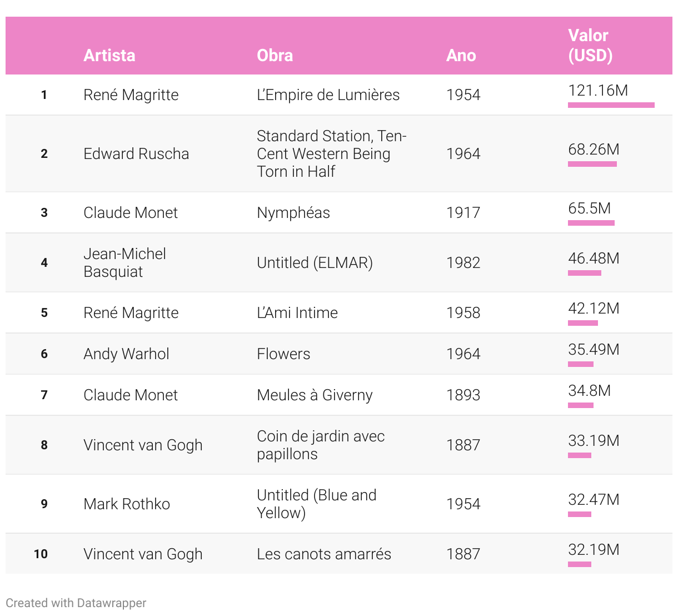Click the L'Ami Intime artwork cell
This screenshot has width=678, height=616.
click(x=297, y=313)
